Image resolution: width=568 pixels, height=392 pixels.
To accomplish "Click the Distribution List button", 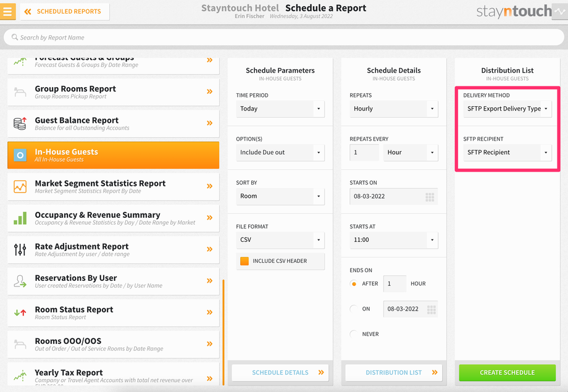I will click(x=394, y=372).
